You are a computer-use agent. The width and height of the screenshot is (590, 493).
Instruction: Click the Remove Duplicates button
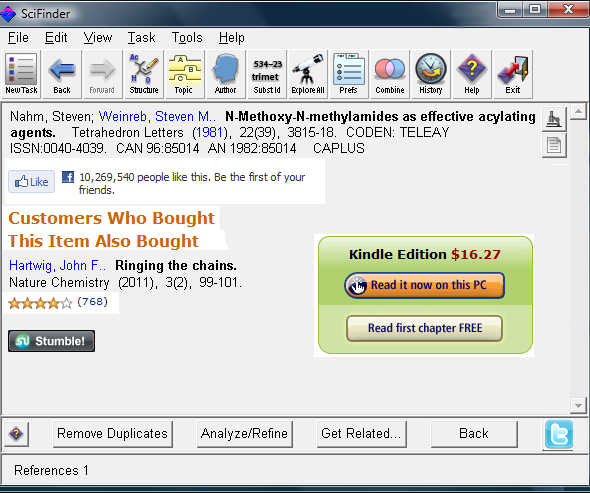[x=113, y=434]
